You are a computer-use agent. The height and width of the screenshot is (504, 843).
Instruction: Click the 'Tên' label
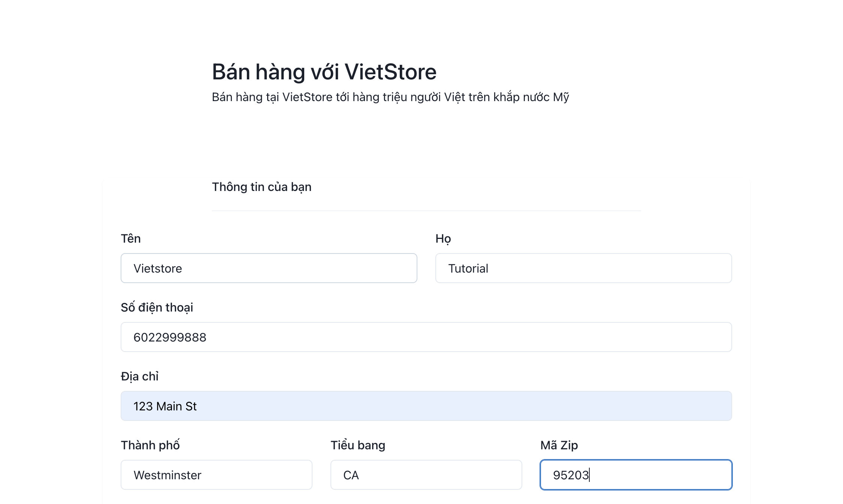[x=131, y=239]
